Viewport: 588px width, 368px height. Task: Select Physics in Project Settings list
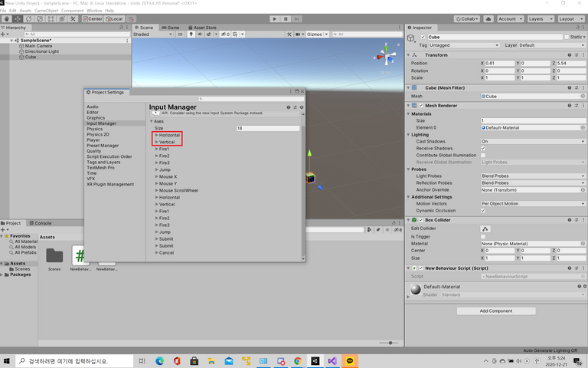tap(94, 129)
